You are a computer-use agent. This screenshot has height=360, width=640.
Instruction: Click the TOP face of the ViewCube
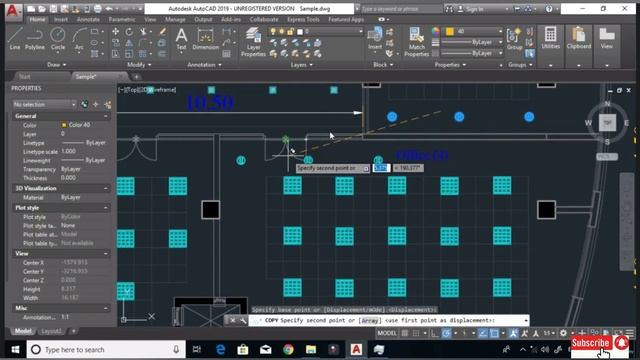[607, 122]
